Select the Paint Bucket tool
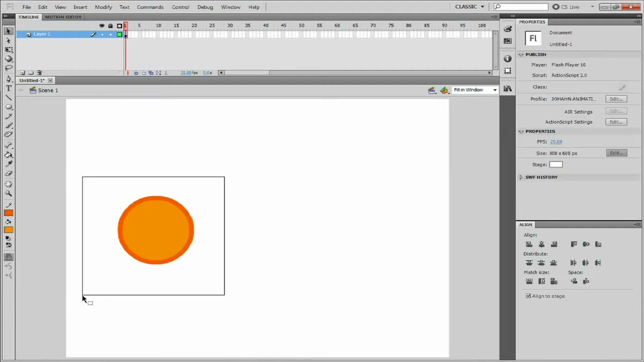The height and width of the screenshot is (362, 644). pos(9,155)
